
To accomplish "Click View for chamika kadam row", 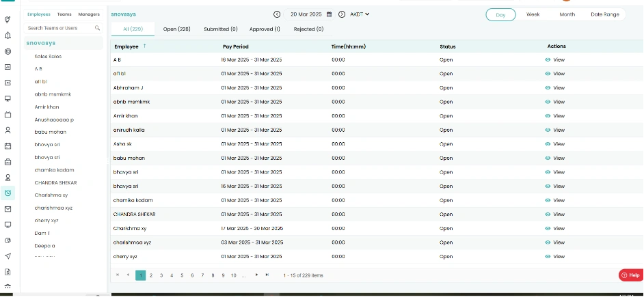I will 559,200.
